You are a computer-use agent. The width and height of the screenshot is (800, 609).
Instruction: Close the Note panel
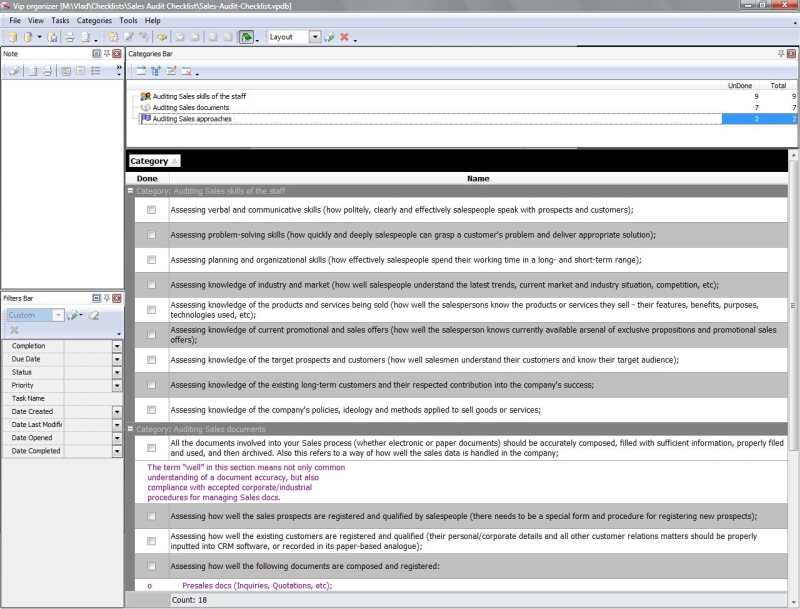pos(117,52)
